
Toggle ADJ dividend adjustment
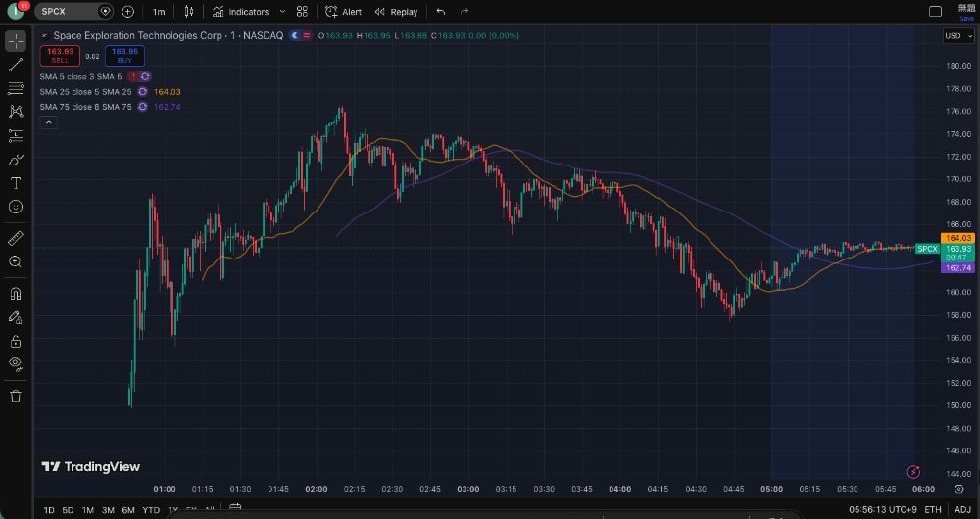(x=962, y=510)
